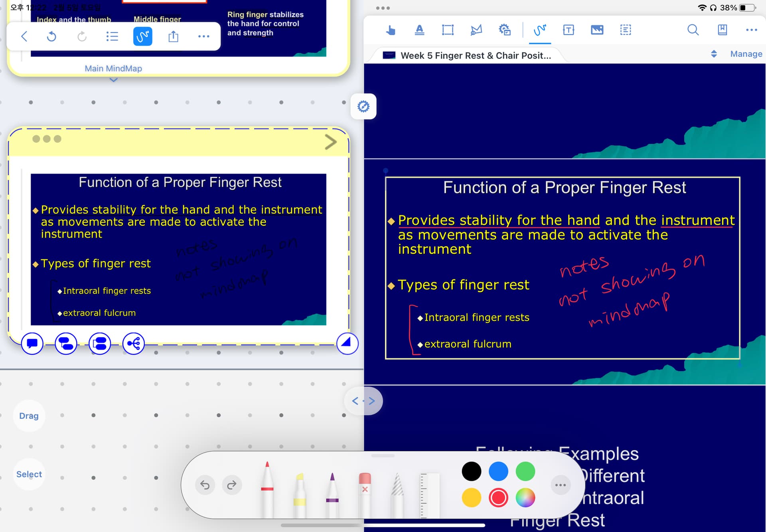This screenshot has height=532, width=766.
Task: Select the multi-select list tool
Action: click(626, 30)
